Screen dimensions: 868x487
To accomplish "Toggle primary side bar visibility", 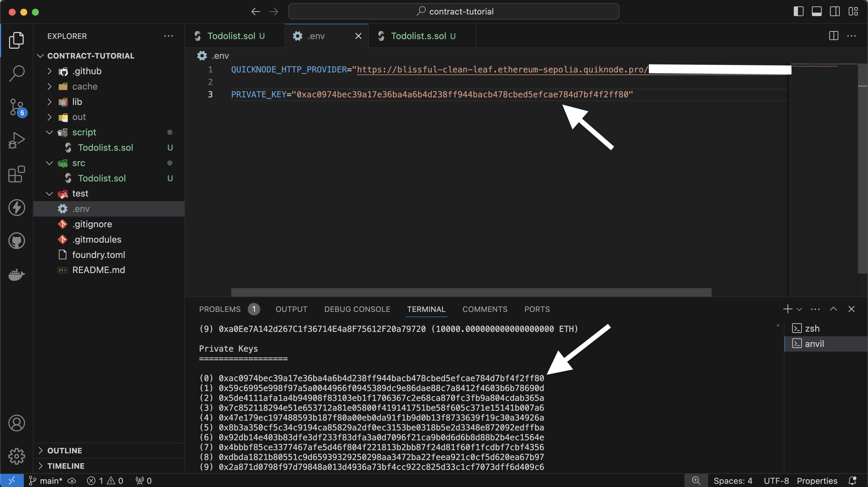I will [x=798, y=12].
